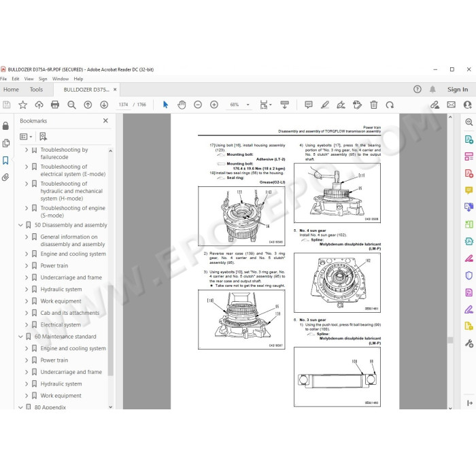476x476 pixels.
Task: Switch to the Tools tab
Action: pos(36,90)
